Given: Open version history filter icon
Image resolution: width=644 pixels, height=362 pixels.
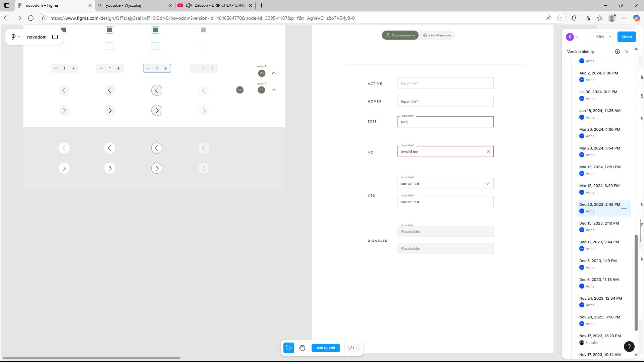Looking at the screenshot, I should (x=617, y=52).
